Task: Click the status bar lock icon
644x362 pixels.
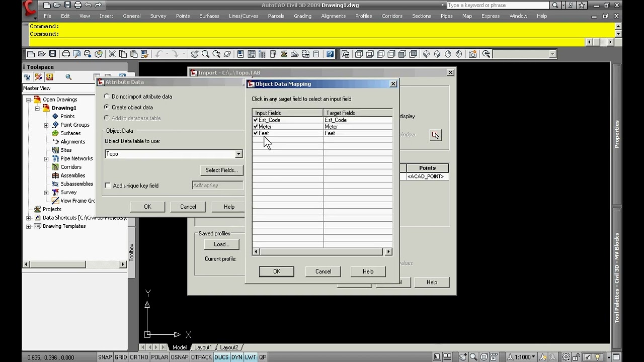Action: coord(576,357)
